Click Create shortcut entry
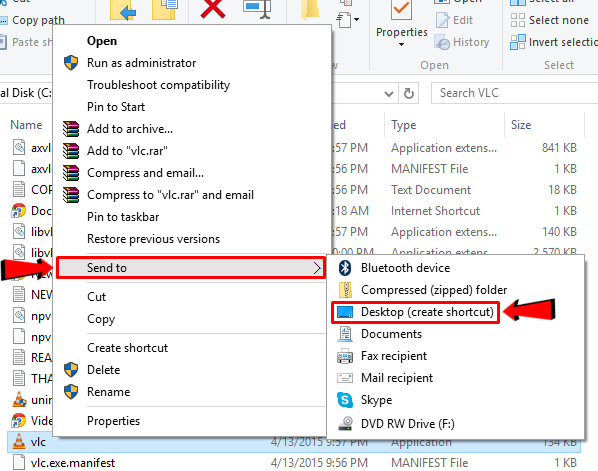The image size is (598, 471). 127,348
